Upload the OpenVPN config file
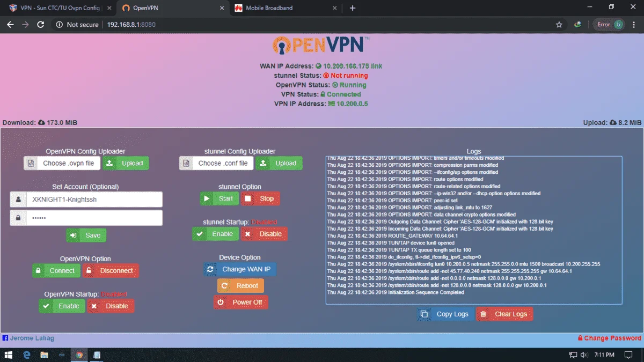 126,163
